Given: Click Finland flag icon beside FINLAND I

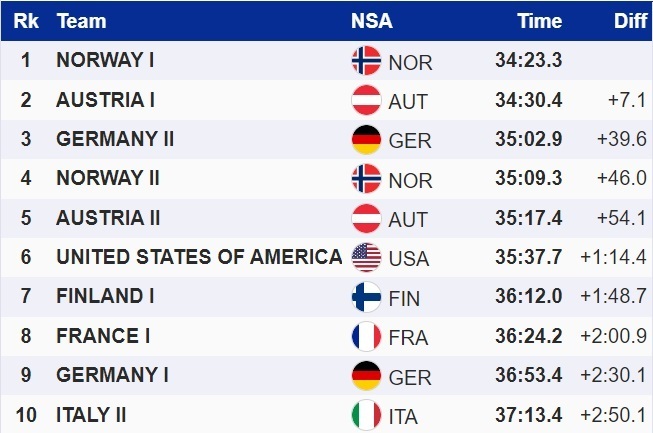Looking at the screenshot, I should pyautogui.click(x=367, y=297).
